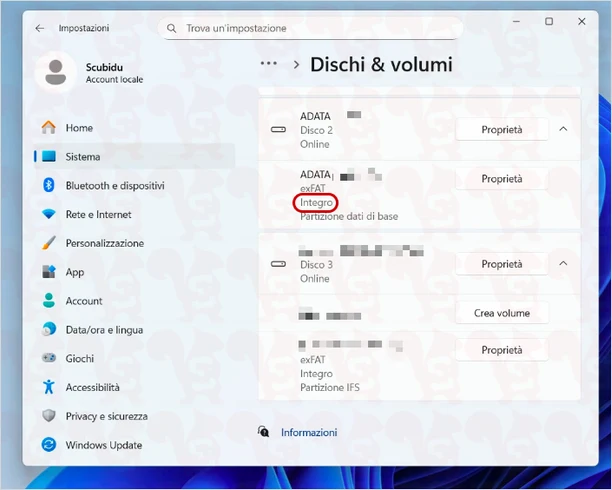Open Bluetooth e dispositivi settings
This screenshot has width=612, height=490.
135,185
